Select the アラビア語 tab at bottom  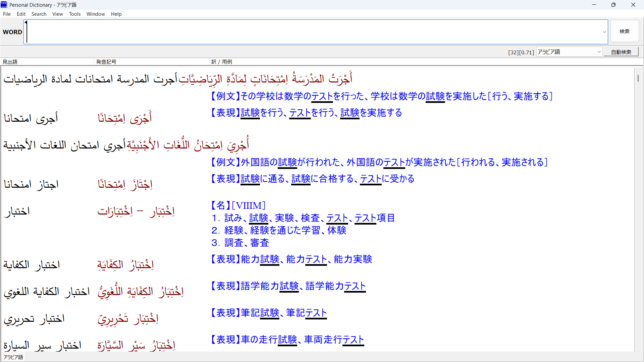pyautogui.click(x=13, y=357)
